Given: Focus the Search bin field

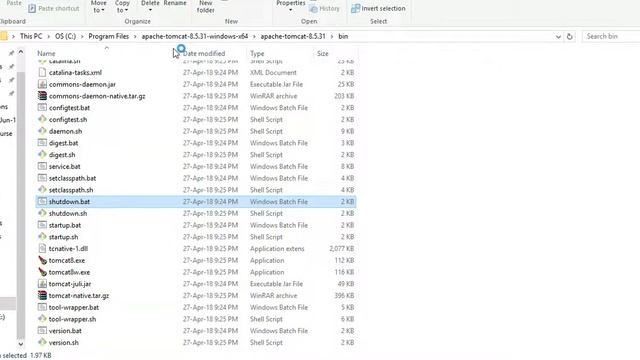Looking at the screenshot, I should coord(611,36).
